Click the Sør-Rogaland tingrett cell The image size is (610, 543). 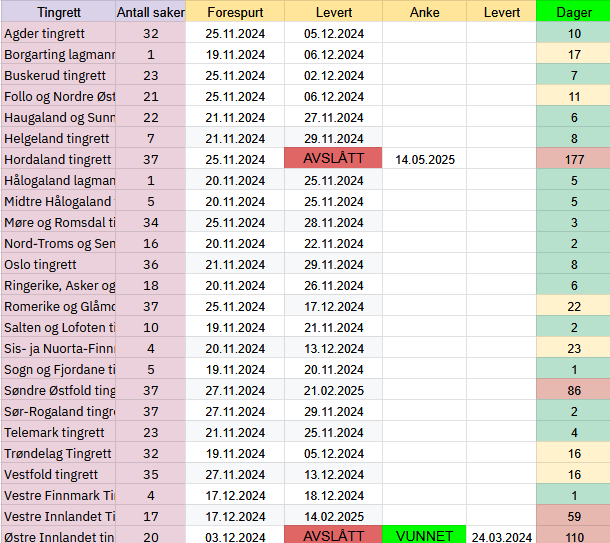pyautogui.click(x=58, y=412)
